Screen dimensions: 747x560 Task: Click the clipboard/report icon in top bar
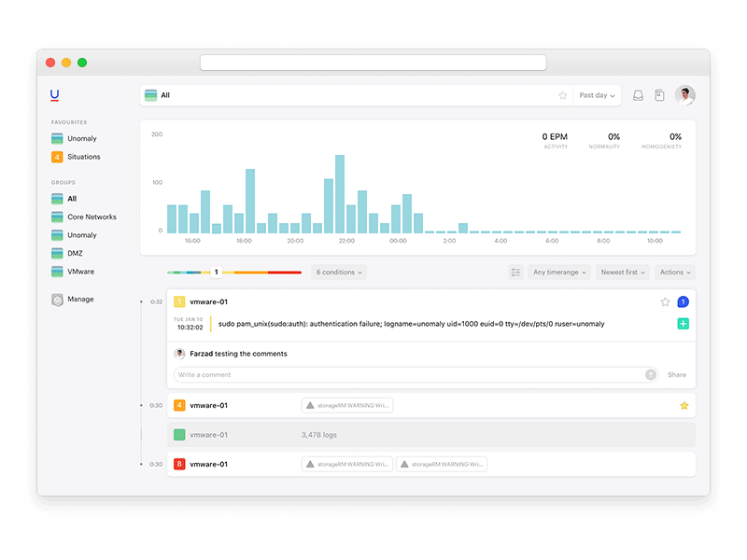660,94
